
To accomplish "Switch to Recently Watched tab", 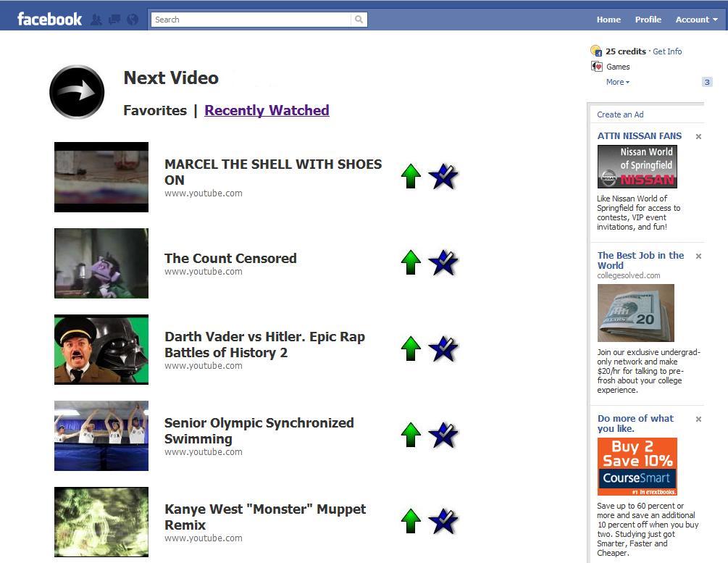I will click(x=267, y=111).
